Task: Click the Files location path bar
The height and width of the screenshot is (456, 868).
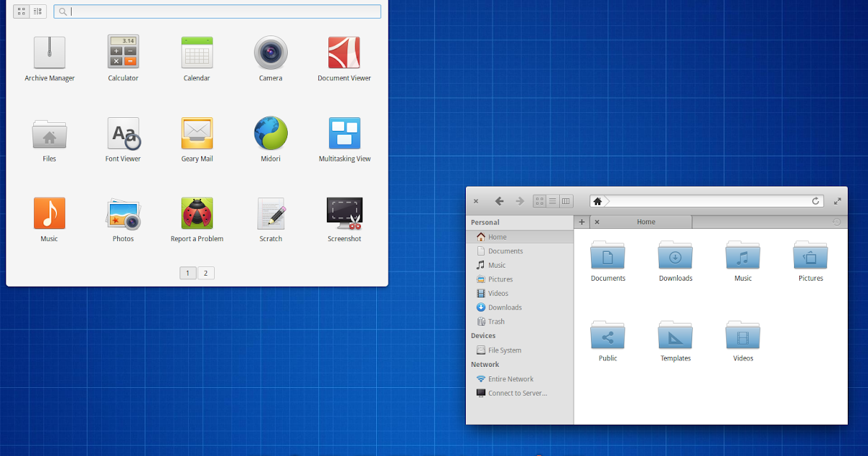Action: pyautogui.click(x=708, y=201)
